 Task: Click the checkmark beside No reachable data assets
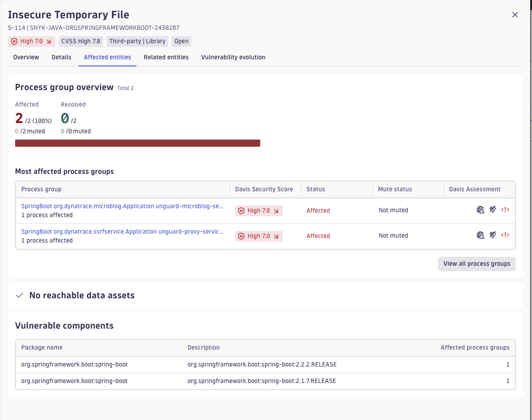pos(19,295)
